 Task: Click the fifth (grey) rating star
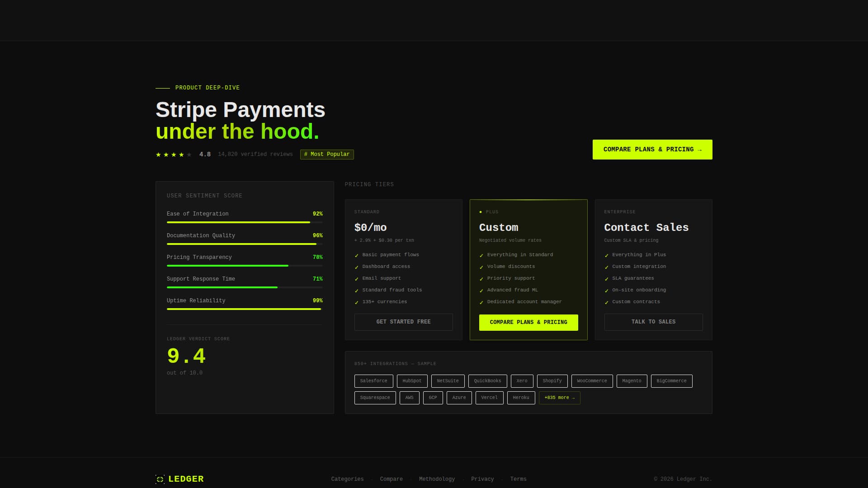click(x=189, y=155)
